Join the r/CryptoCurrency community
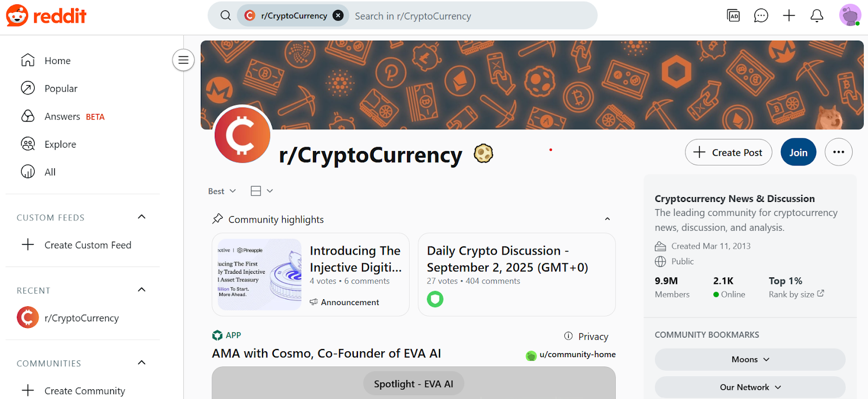Screen dimensions: 868x399 [798, 152]
